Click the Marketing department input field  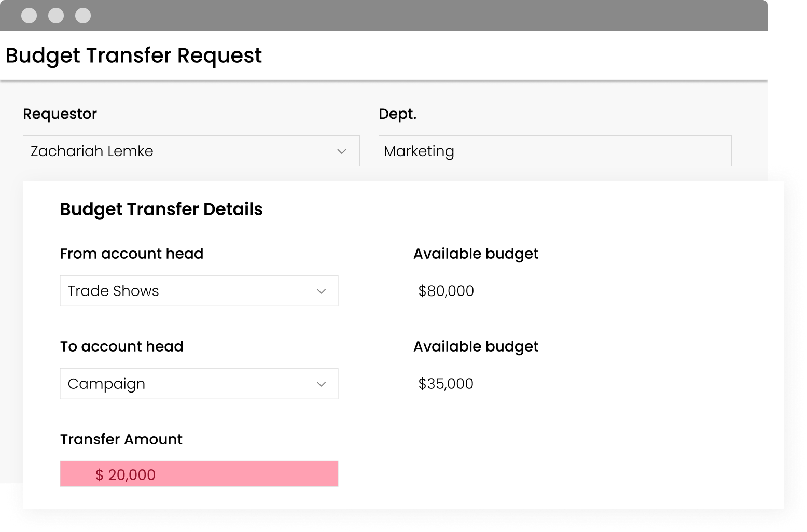point(554,151)
